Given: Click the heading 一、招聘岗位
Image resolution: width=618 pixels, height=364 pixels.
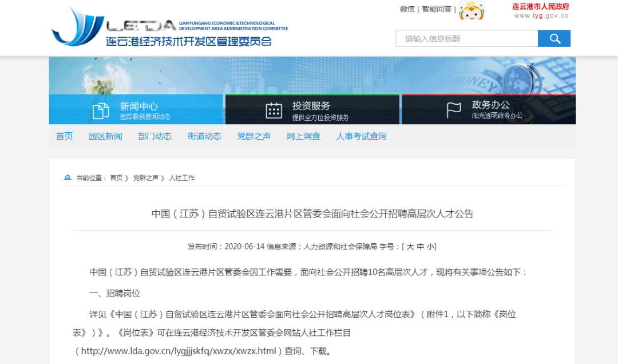Looking at the screenshot, I should pos(114,293).
